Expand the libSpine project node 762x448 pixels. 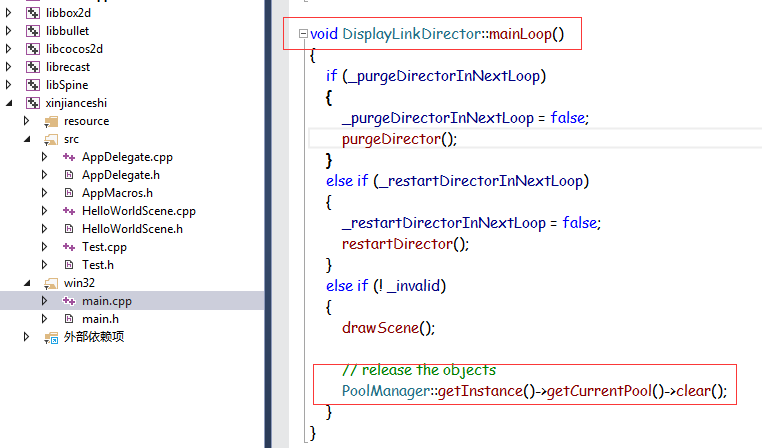click(x=8, y=85)
